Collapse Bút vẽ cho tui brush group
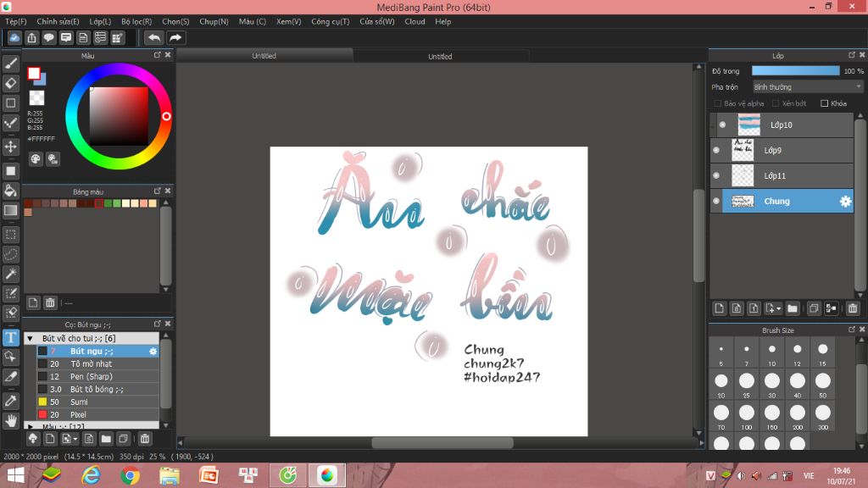 [30, 338]
